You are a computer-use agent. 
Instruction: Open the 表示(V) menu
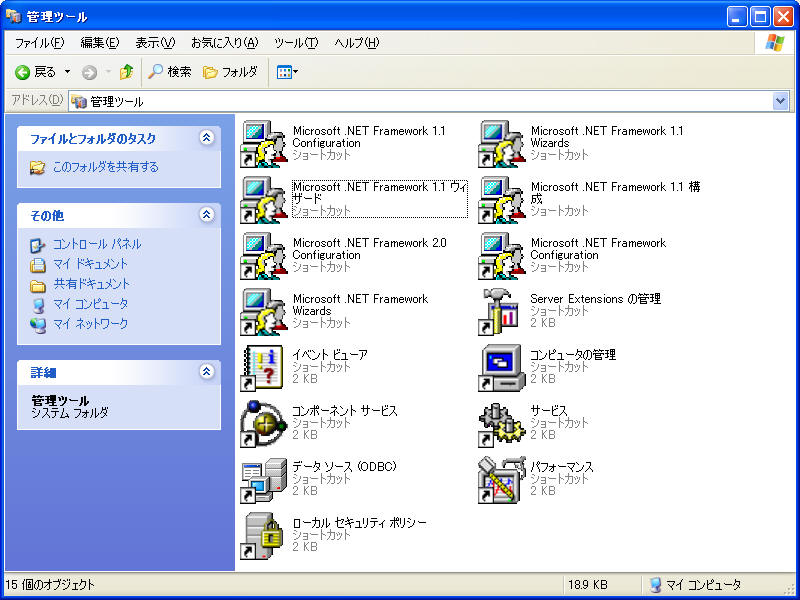(155, 43)
